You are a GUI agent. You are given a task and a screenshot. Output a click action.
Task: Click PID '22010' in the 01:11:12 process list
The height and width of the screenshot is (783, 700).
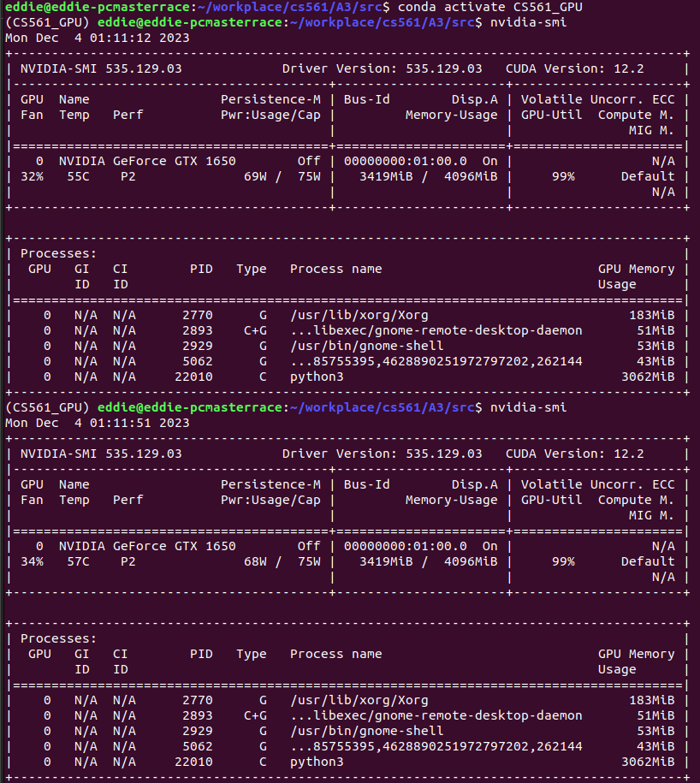193,377
